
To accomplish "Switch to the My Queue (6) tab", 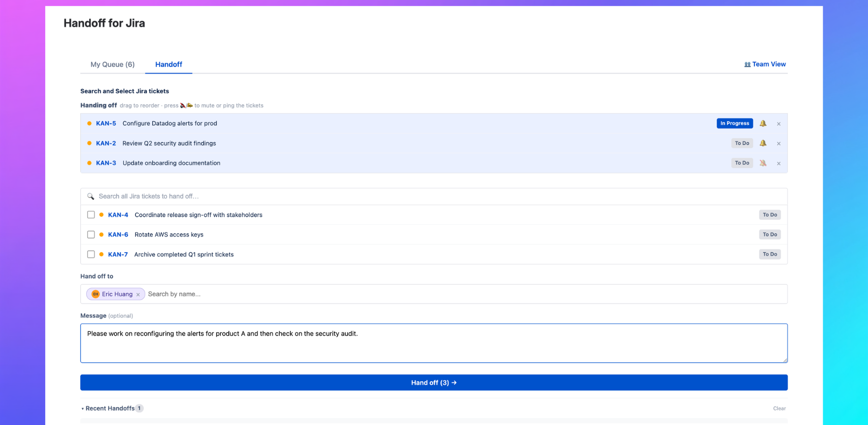I will 112,64.
